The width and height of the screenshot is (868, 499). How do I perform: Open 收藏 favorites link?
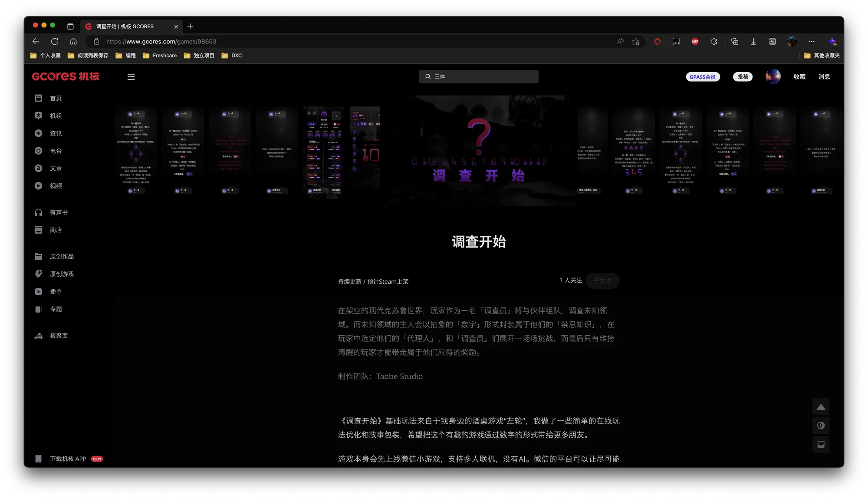tap(799, 76)
